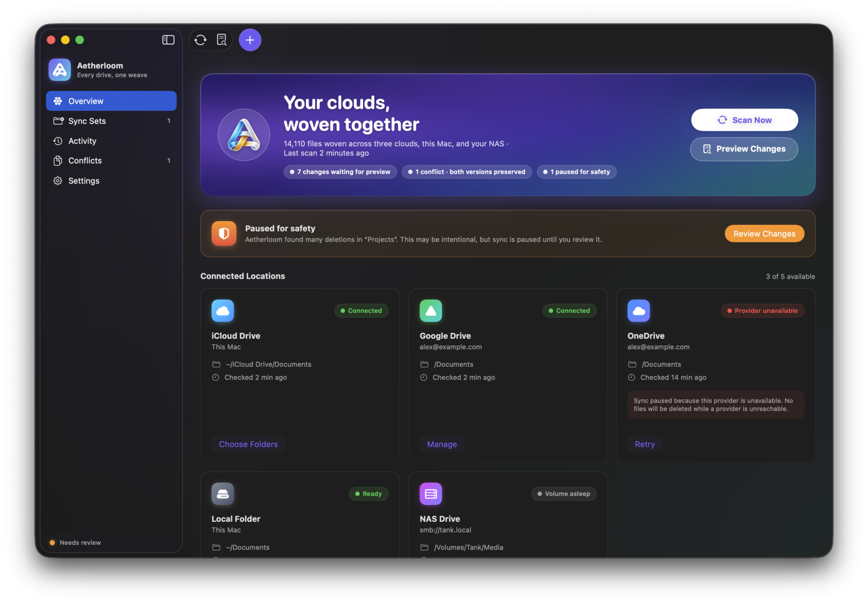
Task: Click the Preview Changes button
Action: [744, 149]
